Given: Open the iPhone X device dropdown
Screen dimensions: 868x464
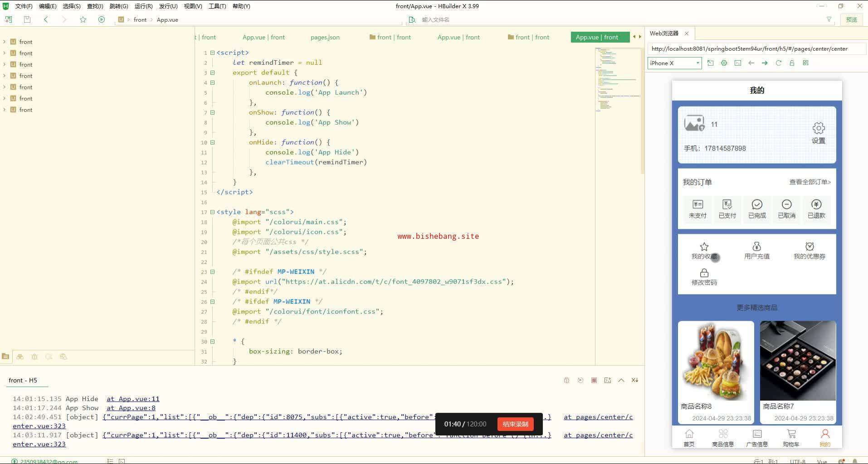Looking at the screenshot, I should click(674, 63).
